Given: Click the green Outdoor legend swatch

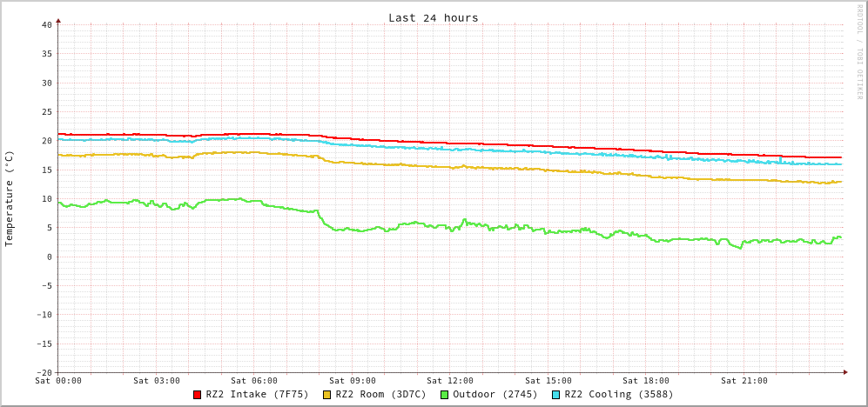Looking at the screenshot, I should pyautogui.click(x=444, y=395).
